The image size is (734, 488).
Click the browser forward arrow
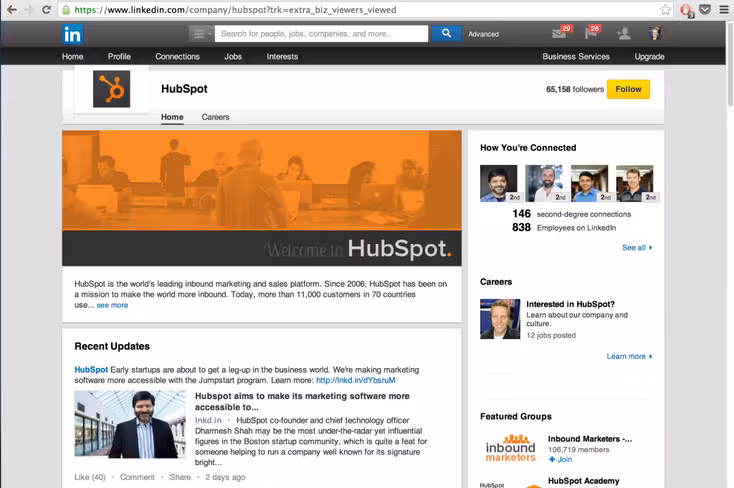click(x=29, y=9)
